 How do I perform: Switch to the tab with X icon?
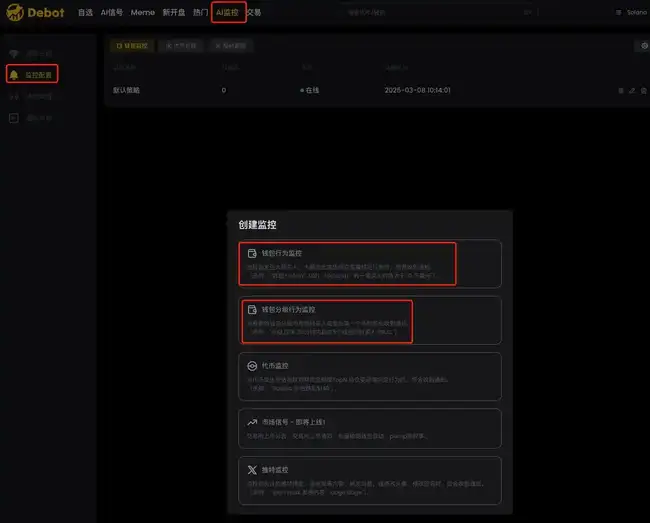pos(231,46)
